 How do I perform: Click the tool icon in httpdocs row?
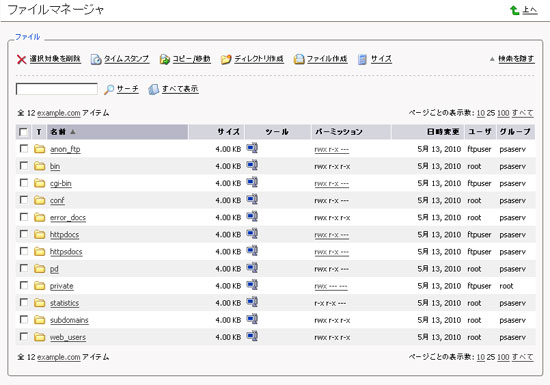point(252,234)
